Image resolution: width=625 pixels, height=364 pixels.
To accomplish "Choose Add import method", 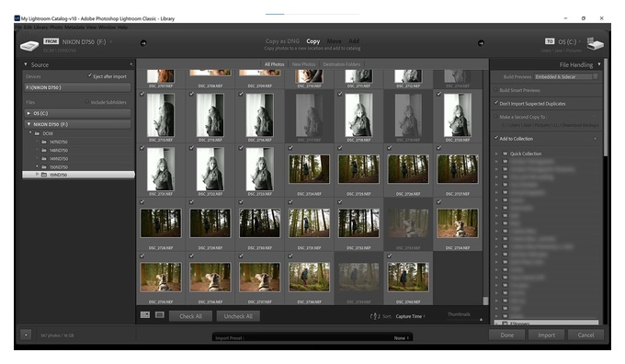I will coord(354,41).
